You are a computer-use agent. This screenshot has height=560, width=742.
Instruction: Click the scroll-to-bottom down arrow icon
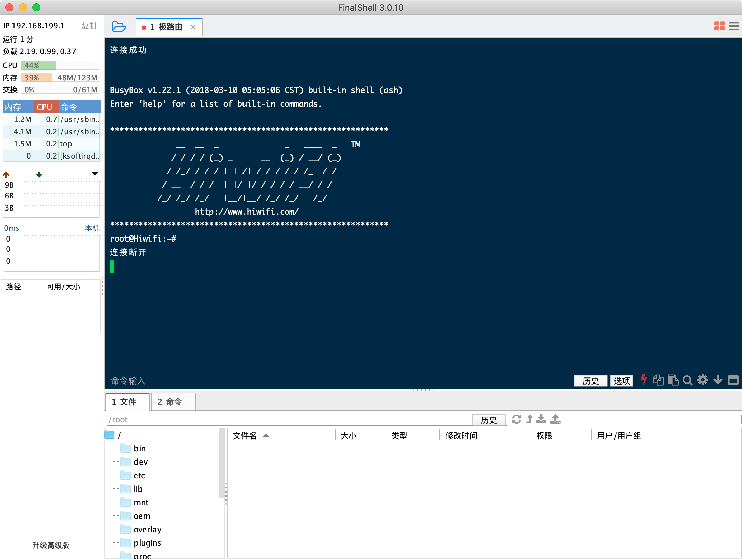coord(718,380)
